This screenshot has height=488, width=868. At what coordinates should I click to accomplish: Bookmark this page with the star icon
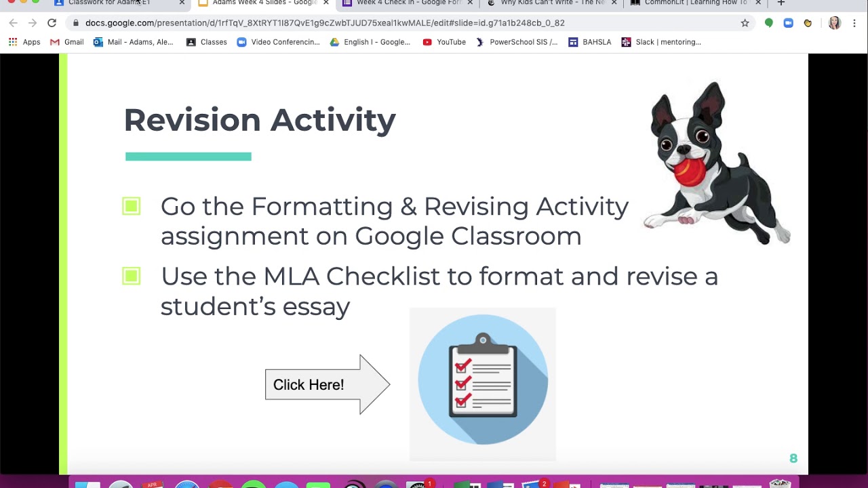745,23
